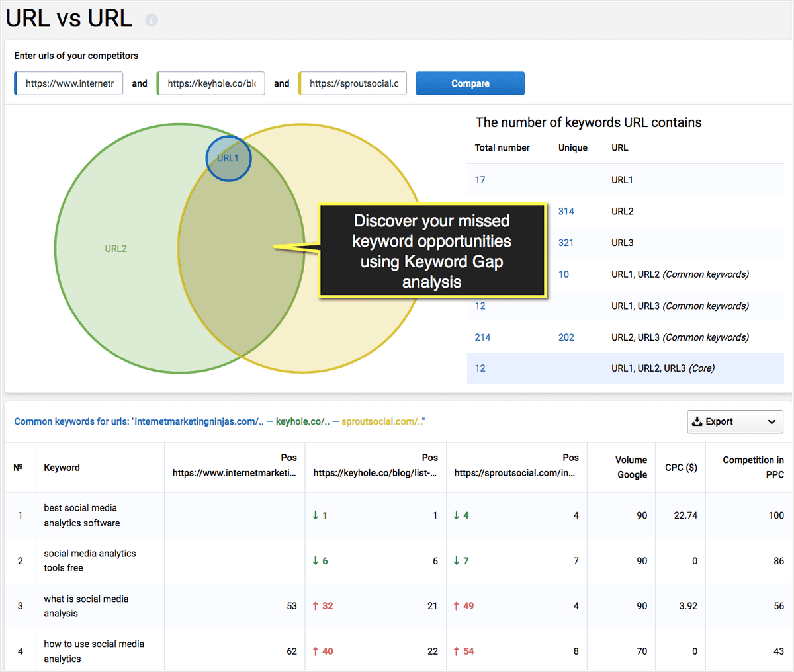Click the red arrow showing 54 in row four
The width and height of the screenshot is (794, 672).
[x=465, y=651]
